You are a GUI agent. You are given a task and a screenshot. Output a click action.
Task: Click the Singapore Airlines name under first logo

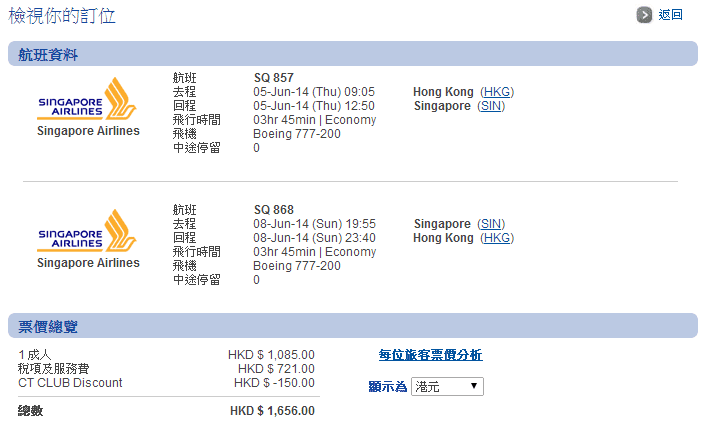point(89,131)
